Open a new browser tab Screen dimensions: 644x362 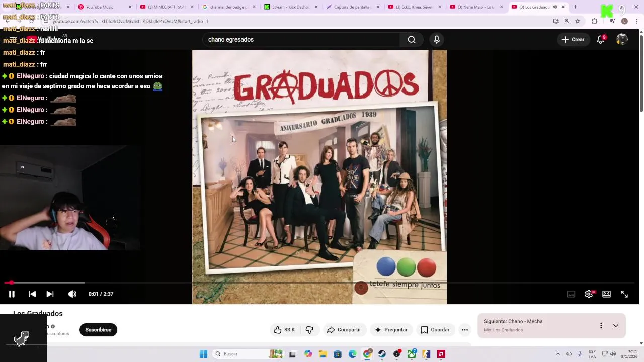(x=575, y=7)
